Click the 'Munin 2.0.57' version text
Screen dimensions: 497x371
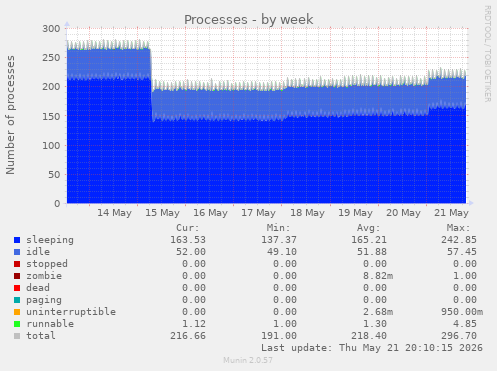pos(248,360)
